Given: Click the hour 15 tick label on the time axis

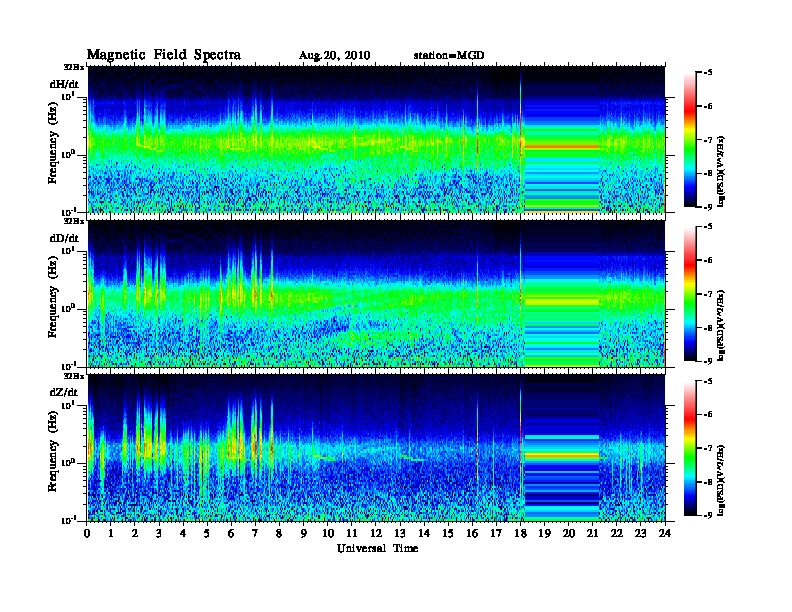Looking at the screenshot, I should 448,533.
